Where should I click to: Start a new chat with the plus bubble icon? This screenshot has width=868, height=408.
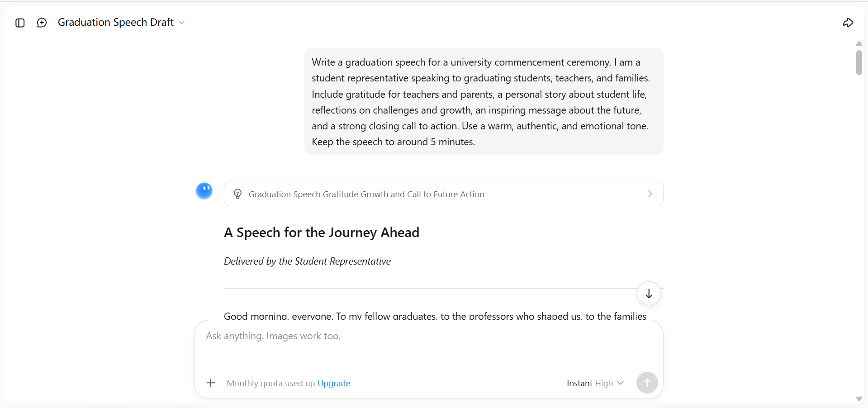click(x=42, y=23)
